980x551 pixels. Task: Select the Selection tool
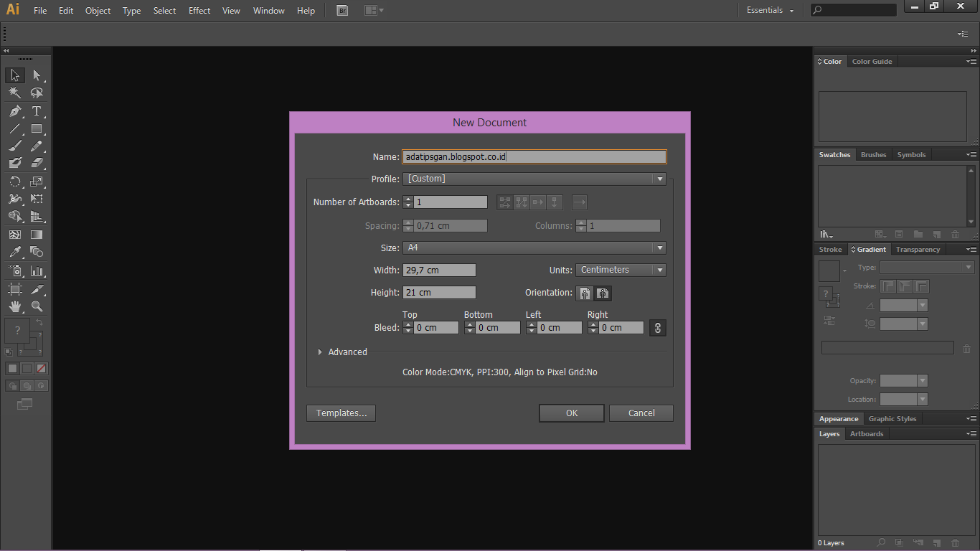[x=14, y=75]
